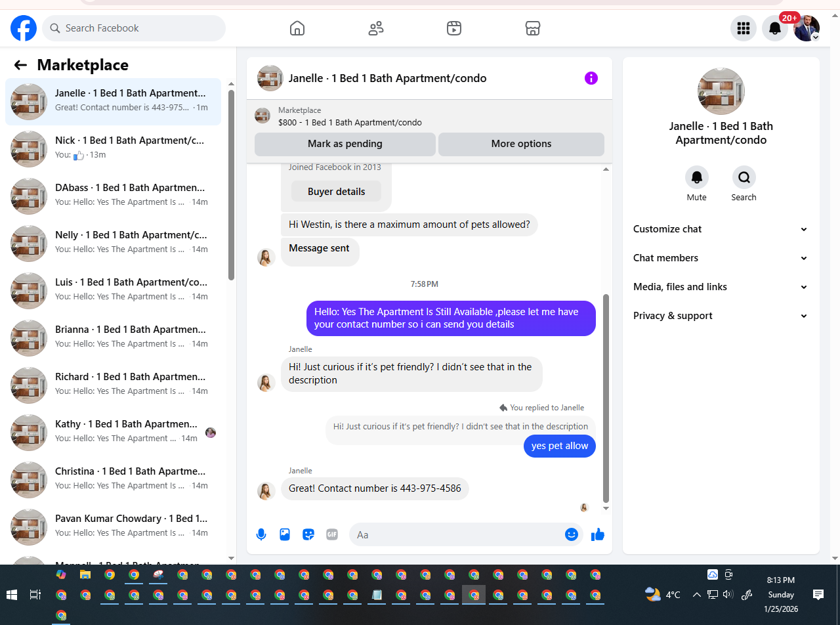Go back with the Marketplace arrow
This screenshot has width=840, height=625.
(x=20, y=65)
